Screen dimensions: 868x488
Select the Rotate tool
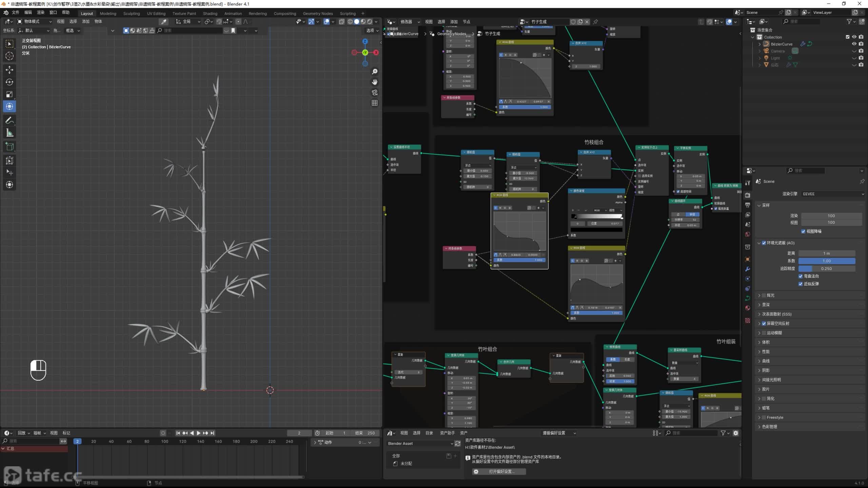tap(9, 82)
